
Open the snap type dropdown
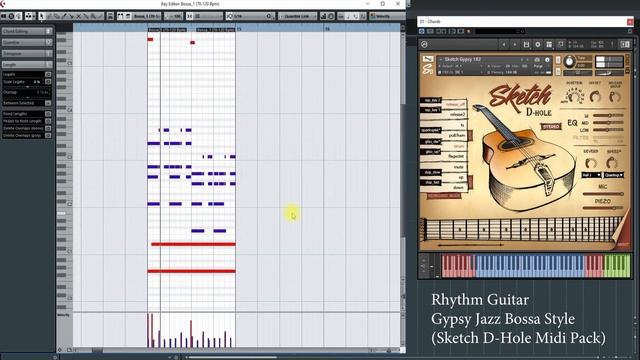(208, 16)
